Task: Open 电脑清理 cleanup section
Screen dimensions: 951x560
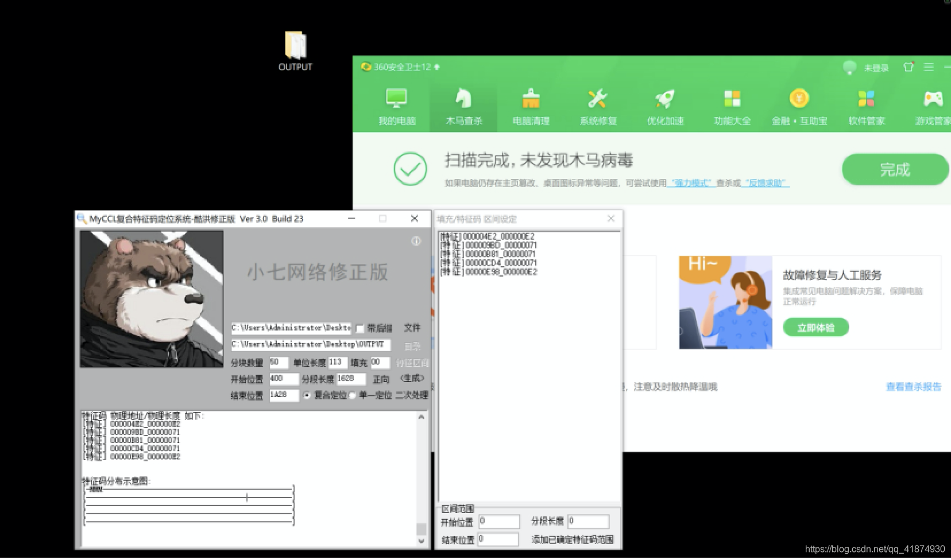Action: click(x=531, y=107)
